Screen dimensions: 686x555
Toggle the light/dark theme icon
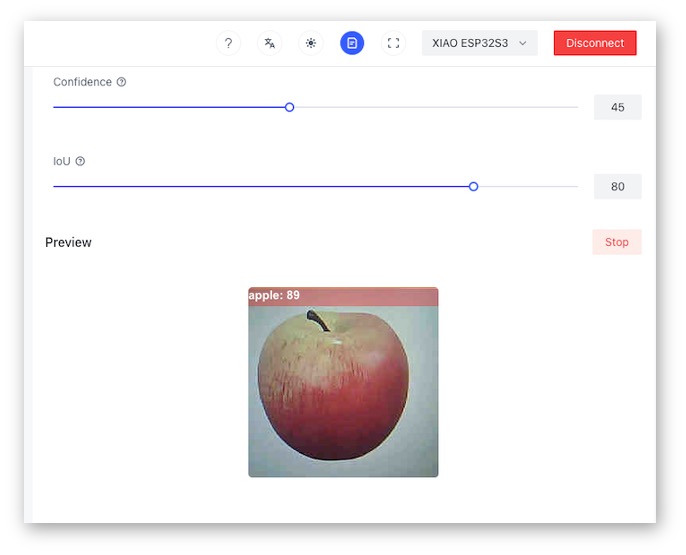(311, 43)
